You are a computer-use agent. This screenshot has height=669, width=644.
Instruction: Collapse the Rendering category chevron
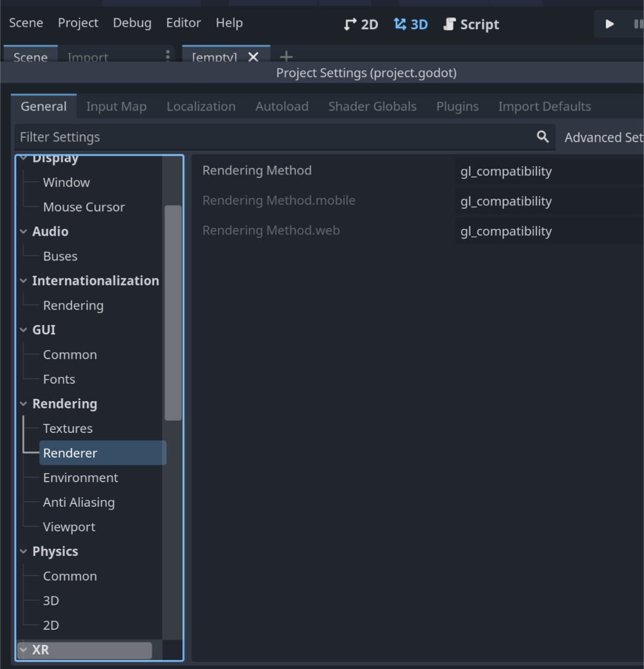click(23, 404)
